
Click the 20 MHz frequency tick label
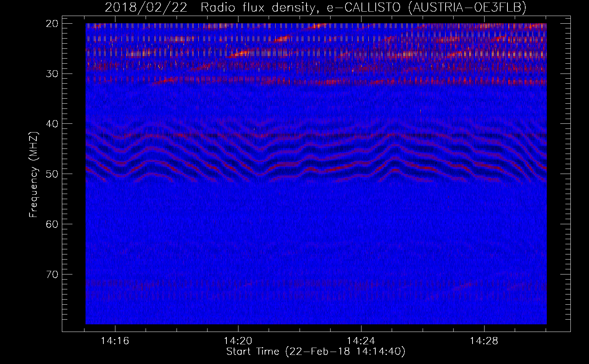coord(52,24)
